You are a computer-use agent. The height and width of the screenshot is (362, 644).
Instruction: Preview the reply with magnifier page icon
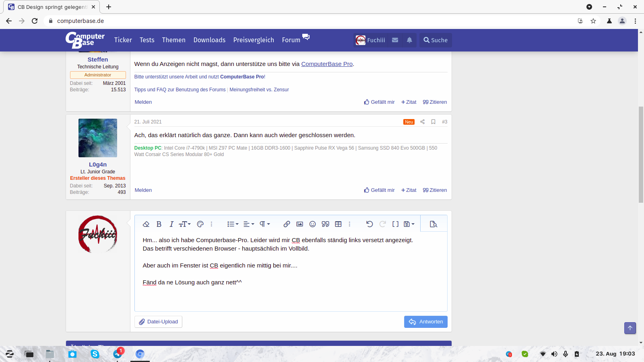click(433, 224)
